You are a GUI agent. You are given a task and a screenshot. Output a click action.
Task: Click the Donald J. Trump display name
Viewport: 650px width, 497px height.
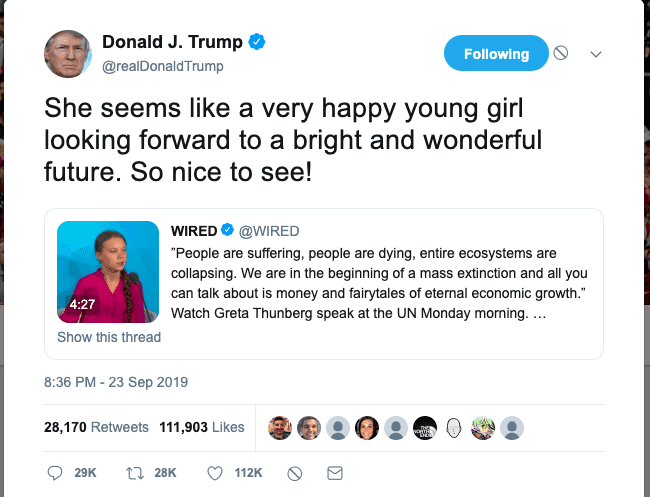pos(173,43)
